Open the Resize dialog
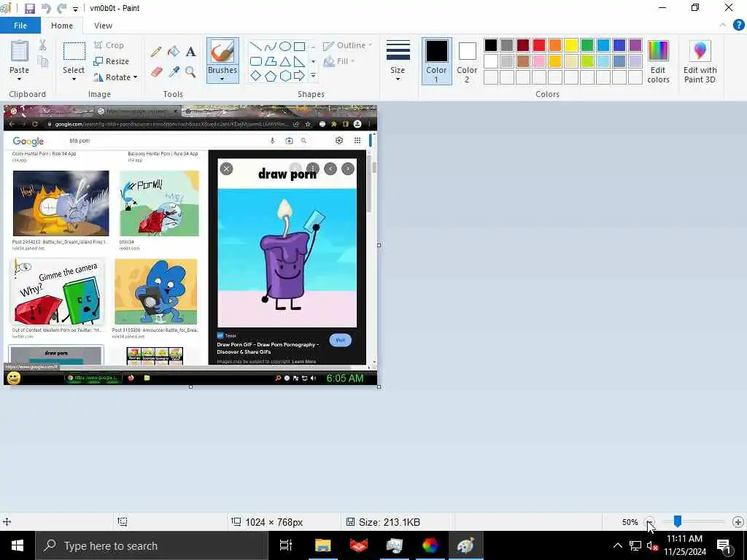 111,61
